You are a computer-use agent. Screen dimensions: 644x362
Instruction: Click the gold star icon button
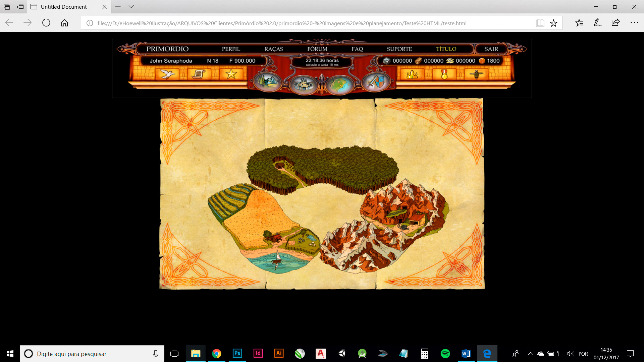[x=231, y=74]
